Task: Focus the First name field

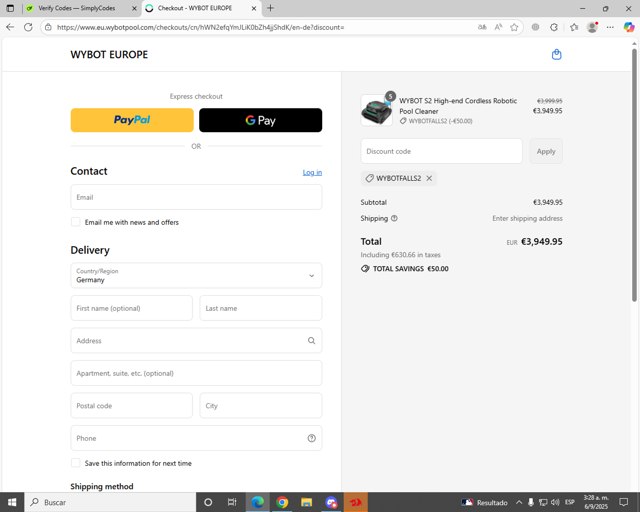Action: pos(131,308)
